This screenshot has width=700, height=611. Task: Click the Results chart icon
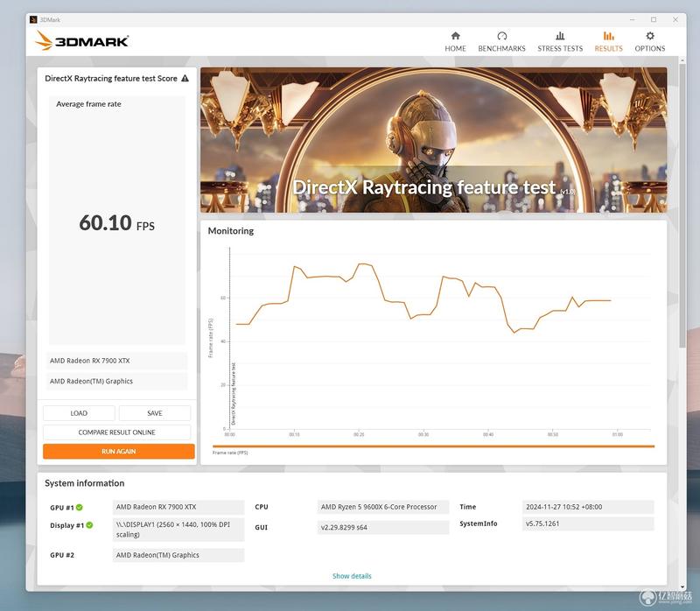pos(608,36)
